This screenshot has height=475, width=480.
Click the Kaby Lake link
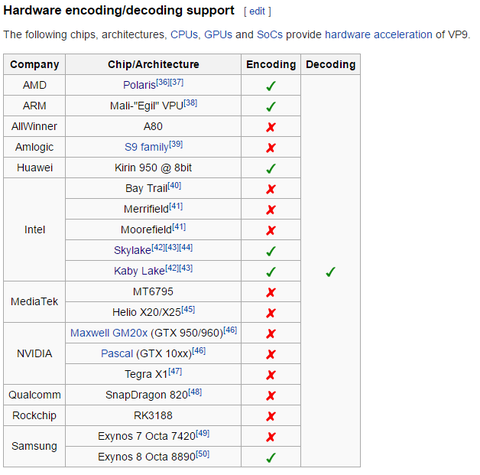pyautogui.click(x=139, y=271)
